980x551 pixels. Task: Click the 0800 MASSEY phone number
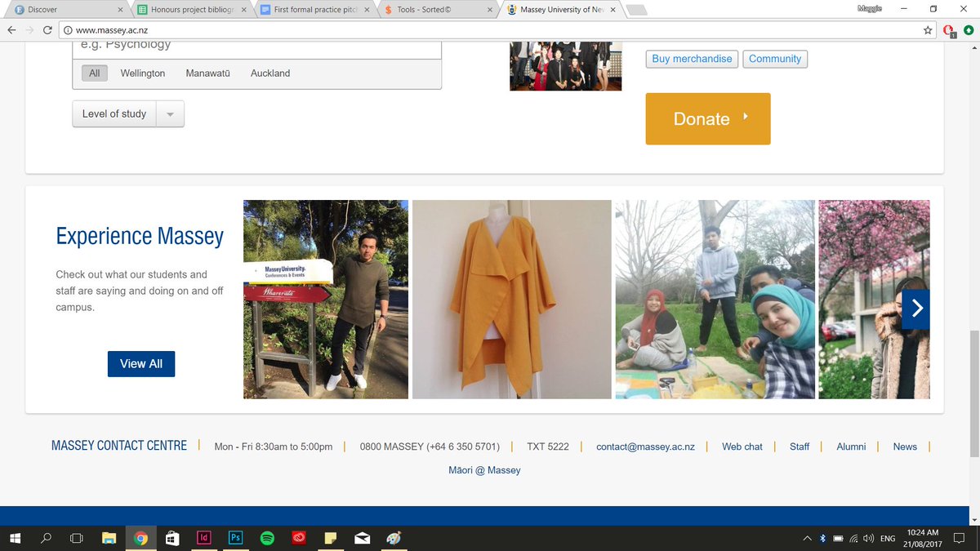point(430,447)
